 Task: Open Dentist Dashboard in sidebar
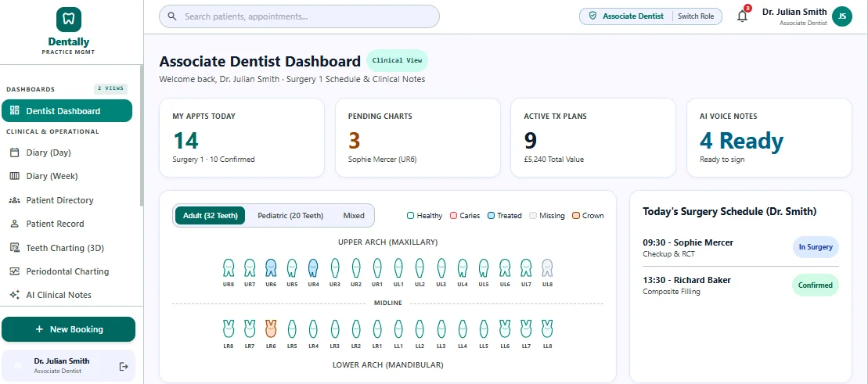coord(67,110)
